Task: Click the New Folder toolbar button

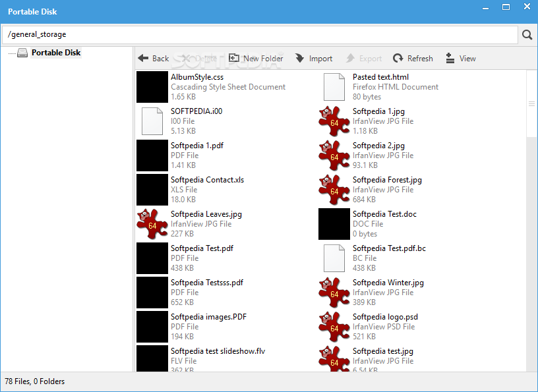Action: coord(256,58)
